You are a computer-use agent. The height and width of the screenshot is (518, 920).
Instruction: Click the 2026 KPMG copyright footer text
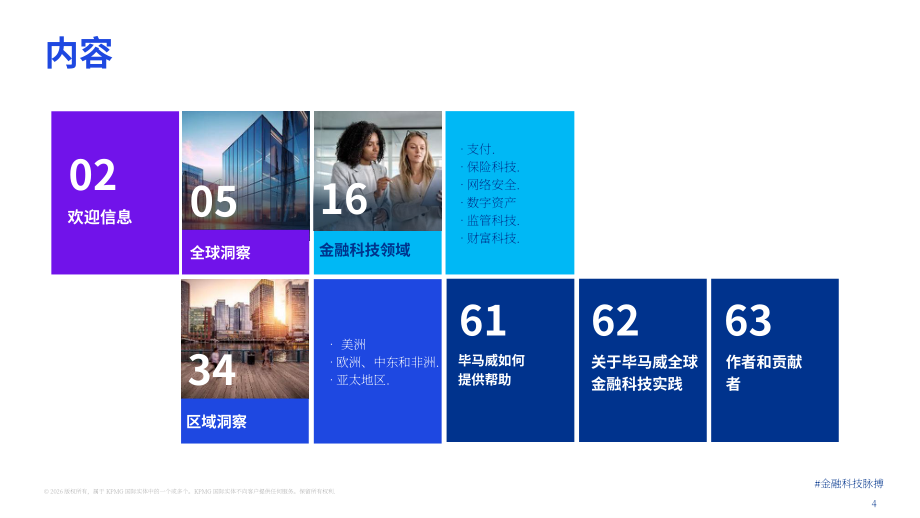[190, 492]
